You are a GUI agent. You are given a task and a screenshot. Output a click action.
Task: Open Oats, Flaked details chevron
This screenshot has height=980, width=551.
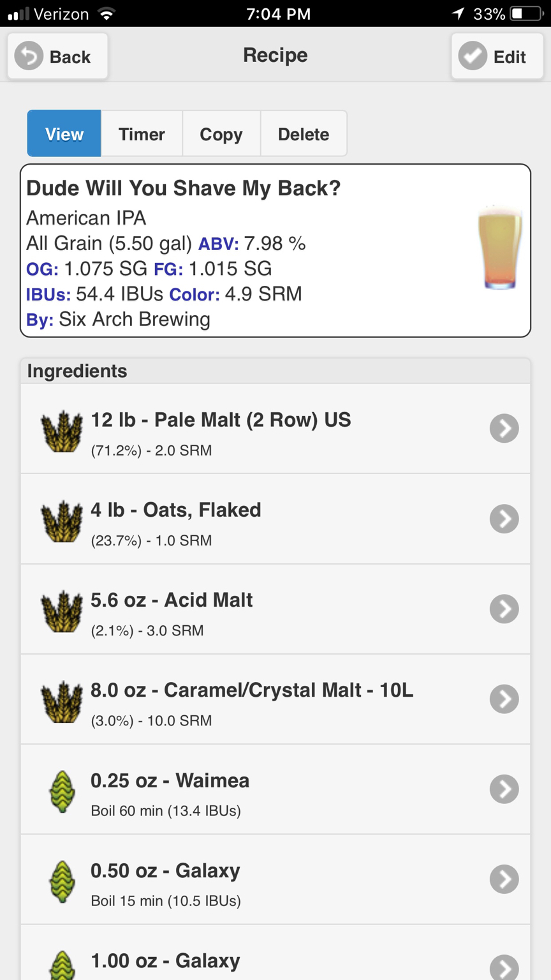point(504,519)
